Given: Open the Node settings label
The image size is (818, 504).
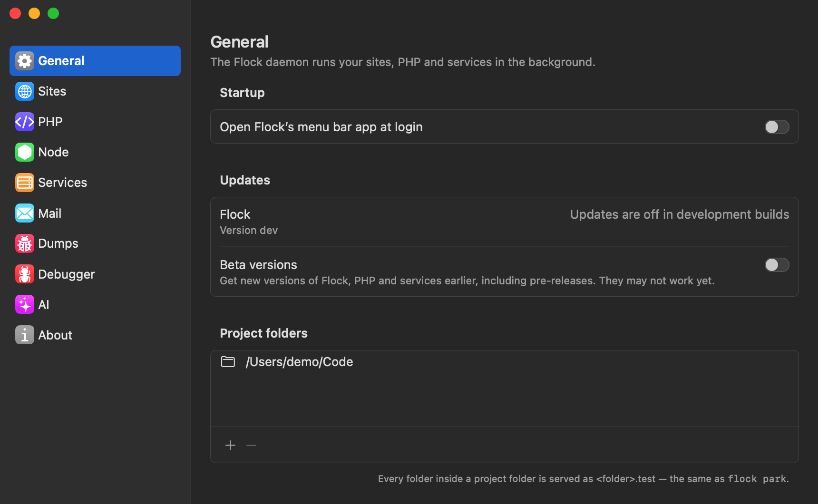Looking at the screenshot, I should coord(54,152).
